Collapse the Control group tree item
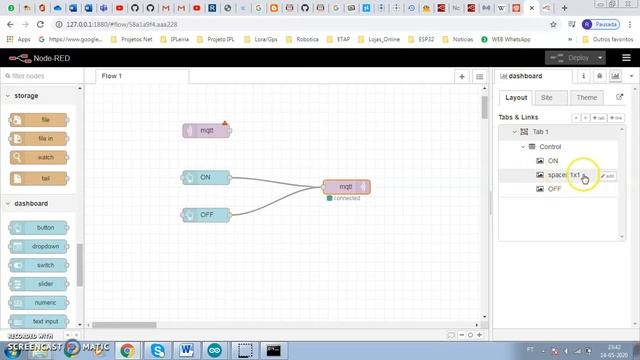640x360 pixels. (x=523, y=147)
